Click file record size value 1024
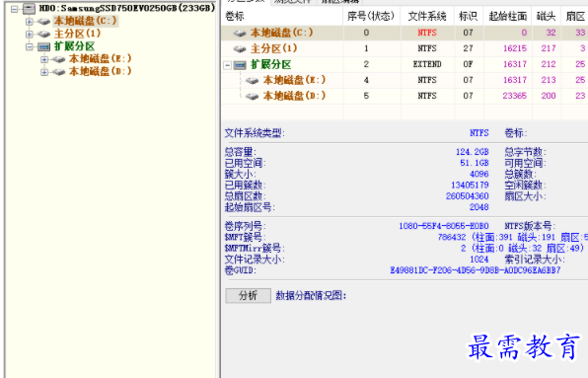 479,260
